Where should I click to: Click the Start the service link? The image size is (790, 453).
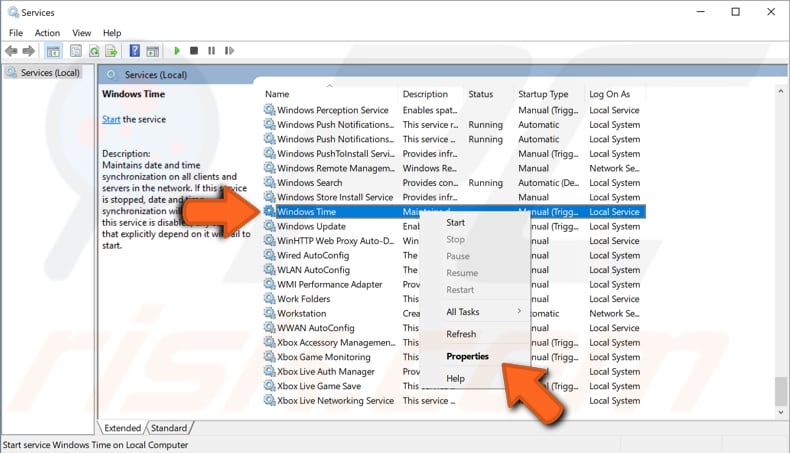pos(111,119)
